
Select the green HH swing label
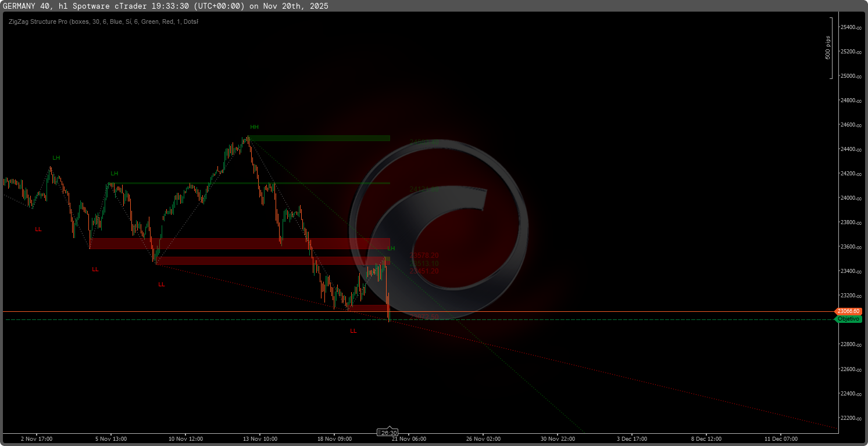coord(254,127)
